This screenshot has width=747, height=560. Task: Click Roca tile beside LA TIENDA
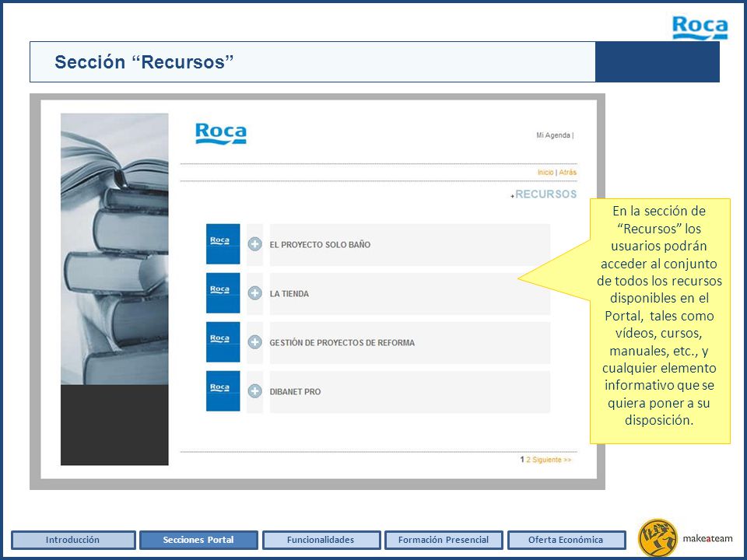point(223,293)
